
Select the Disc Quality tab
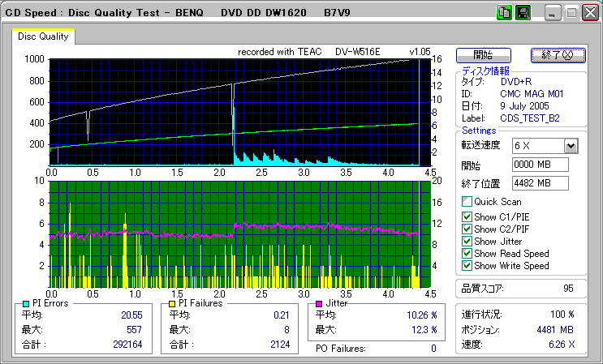click(x=44, y=36)
